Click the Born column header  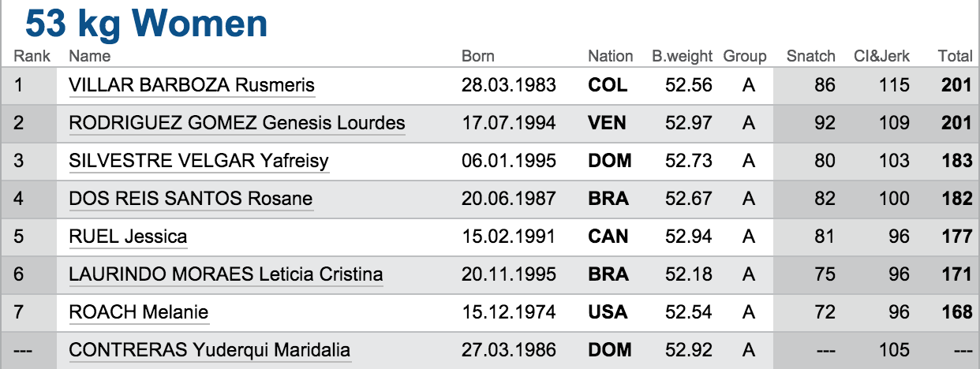(x=478, y=56)
